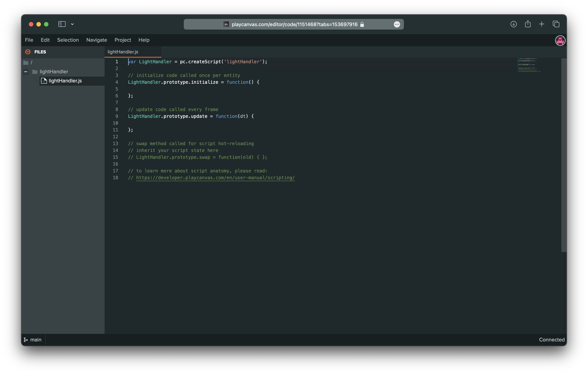Open the File menu
Image resolution: width=588 pixels, height=374 pixels.
tap(29, 40)
